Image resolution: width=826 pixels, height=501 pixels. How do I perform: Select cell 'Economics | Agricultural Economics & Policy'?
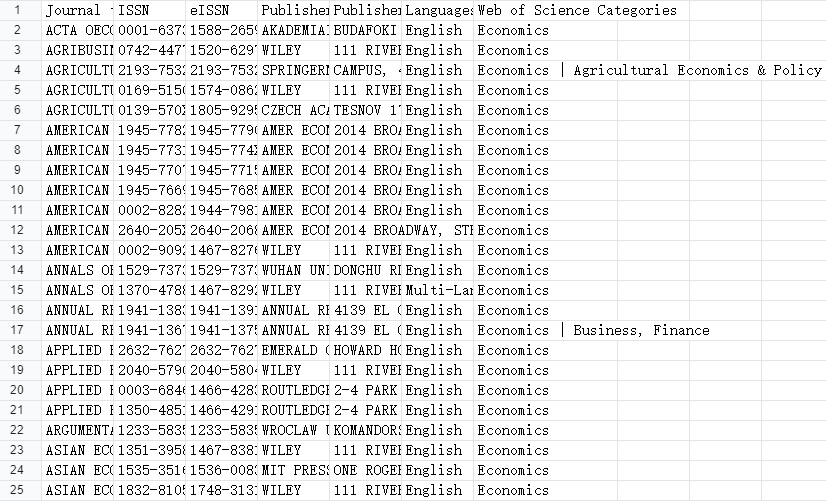click(650, 70)
